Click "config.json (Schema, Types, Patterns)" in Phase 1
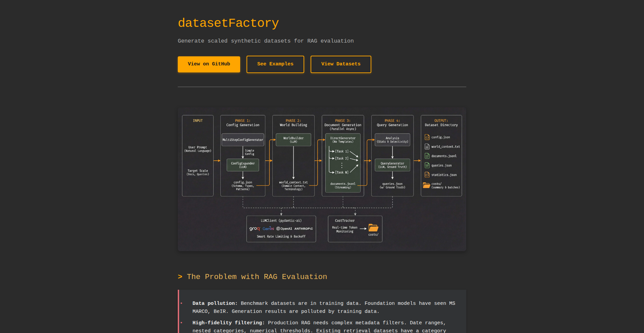This screenshot has width=644, height=333. point(243,186)
